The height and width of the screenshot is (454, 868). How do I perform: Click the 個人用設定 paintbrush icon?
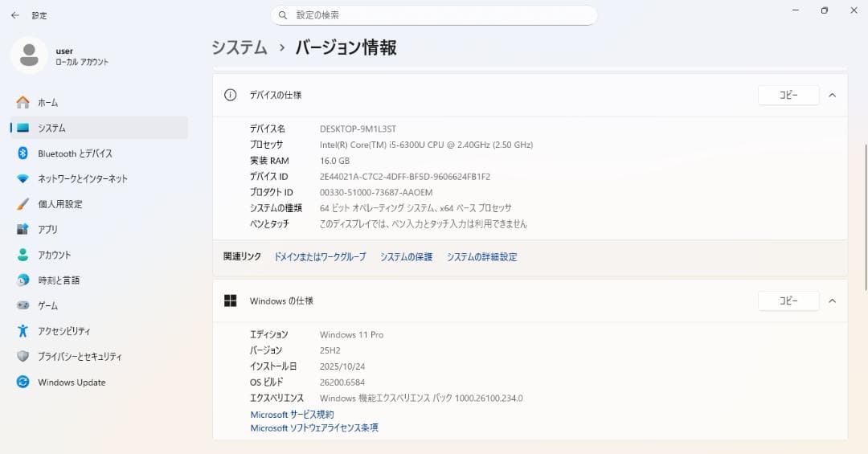tap(23, 204)
